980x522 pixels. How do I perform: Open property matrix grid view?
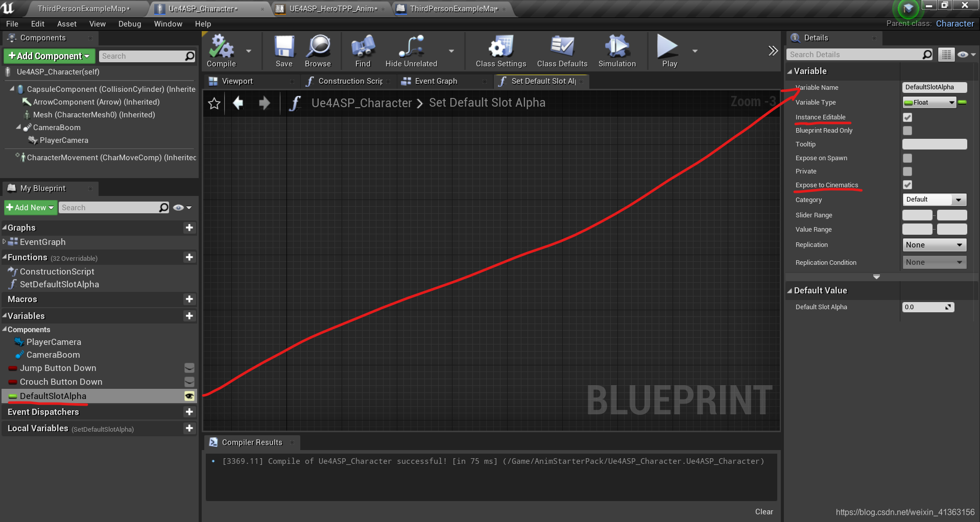[x=946, y=55]
